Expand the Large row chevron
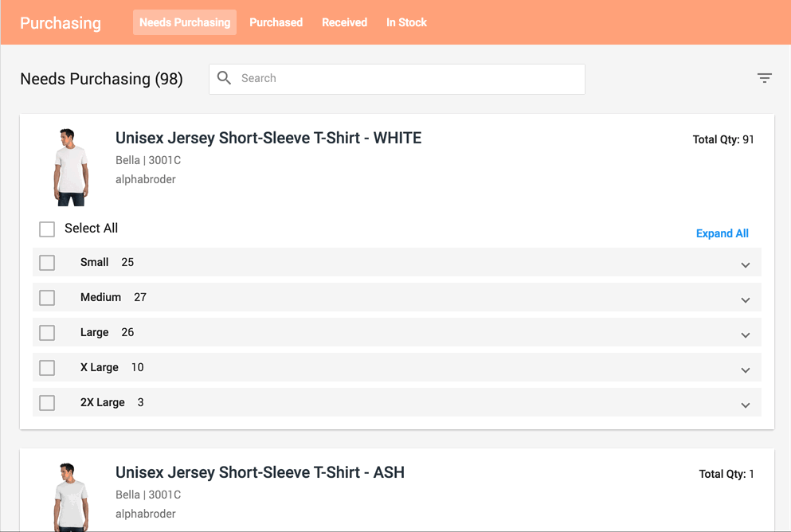Viewport: 791px width, 532px height. pyautogui.click(x=745, y=335)
